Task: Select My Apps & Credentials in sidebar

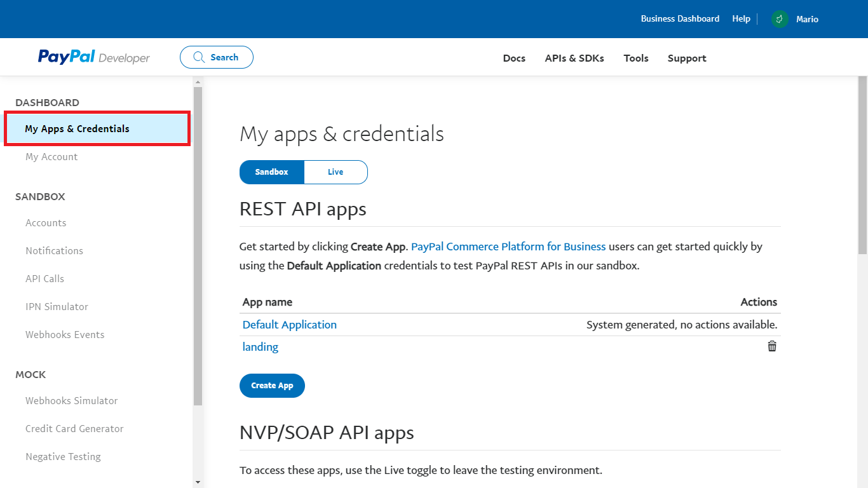Action: (97, 128)
